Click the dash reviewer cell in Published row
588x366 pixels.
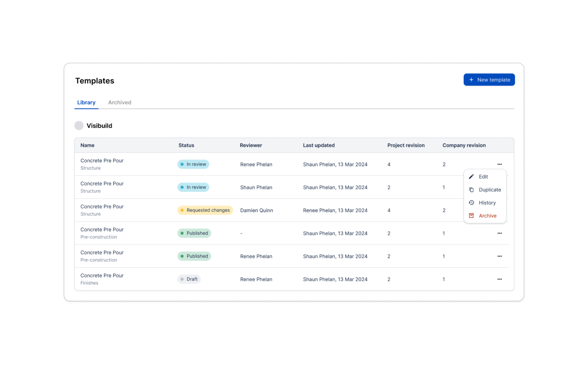click(241, 233)
